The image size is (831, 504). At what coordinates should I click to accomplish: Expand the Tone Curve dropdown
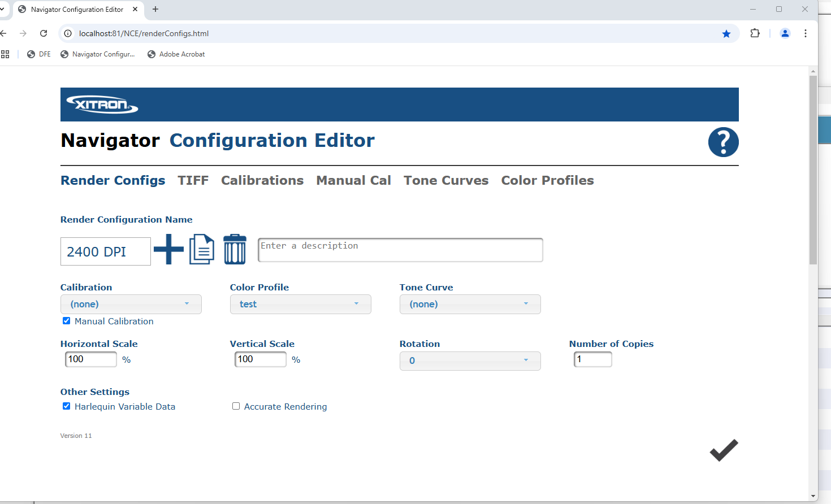(x=470, y=304)
